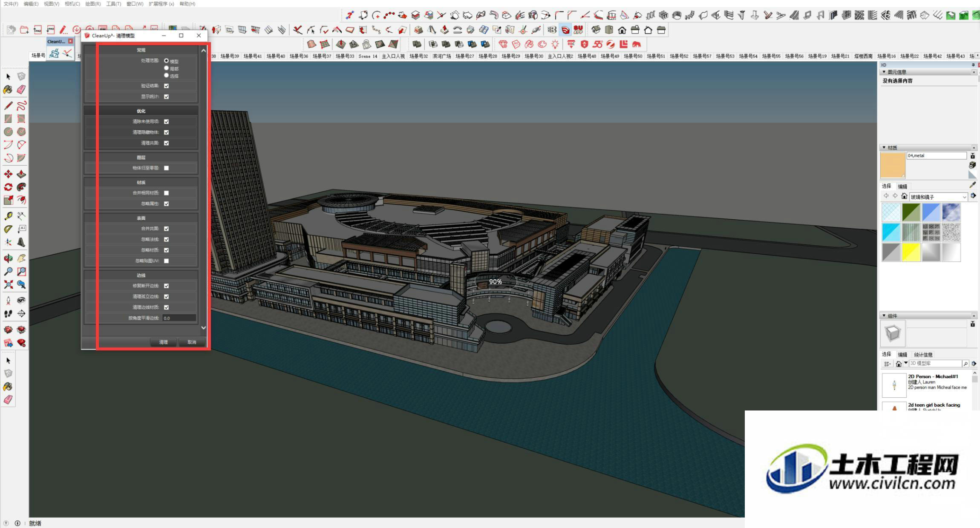Switch to materials 编辑 tab
Screen dimensions: 980x528
pyautogui.click(x=902, y=186)
